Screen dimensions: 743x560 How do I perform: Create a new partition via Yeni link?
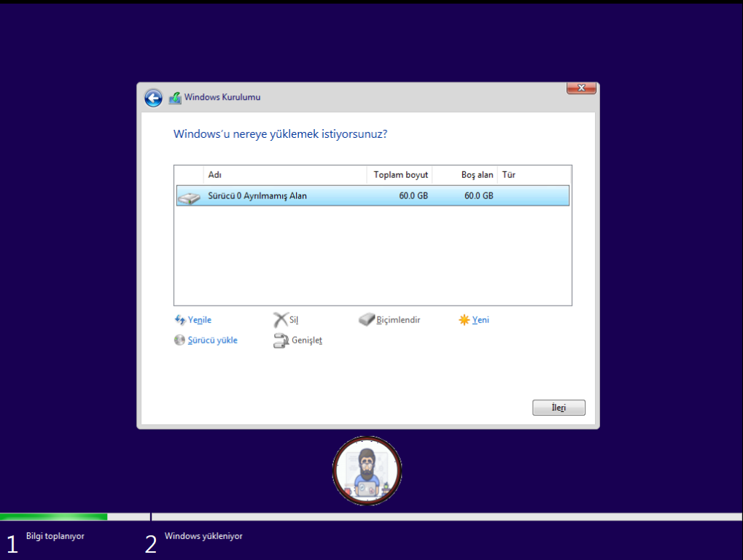pos(481,320)
